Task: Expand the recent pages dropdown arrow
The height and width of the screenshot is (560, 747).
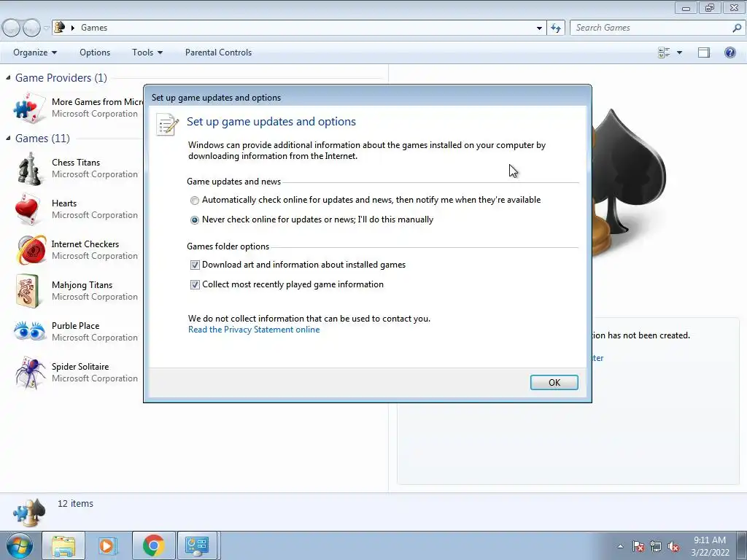Action: (46, 28)
